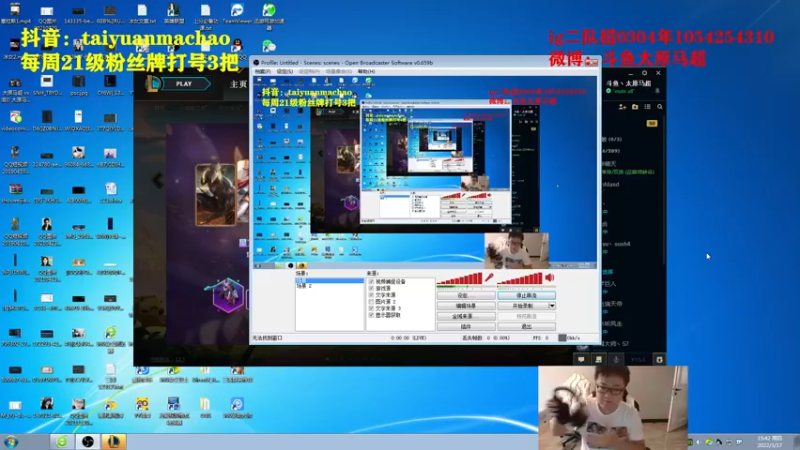
Task: Click the PLAY button in League client
Action: pos(184,84)
